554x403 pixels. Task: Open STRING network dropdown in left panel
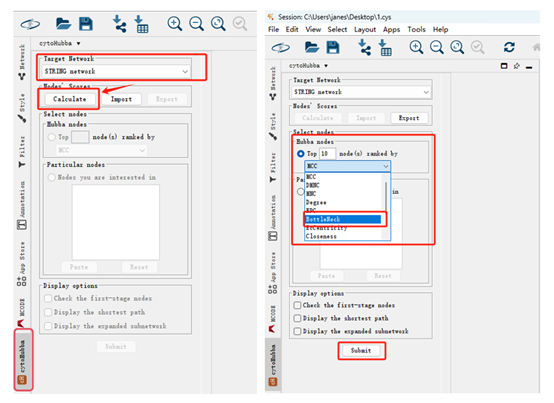tap(116, 71)
